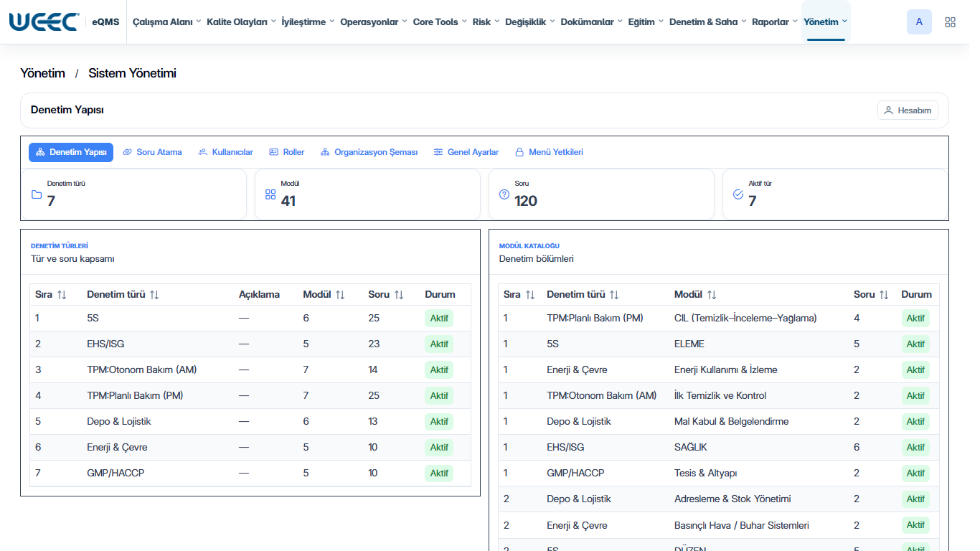Screen dimensions: 980x551
Task: Open the Organizasyon Şeması tab
Action: point(369,152)
